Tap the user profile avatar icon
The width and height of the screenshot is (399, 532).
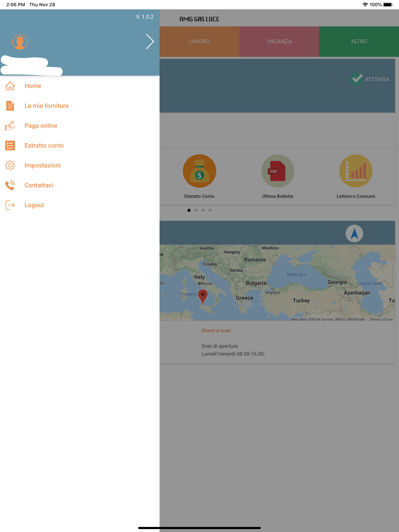coord(20,42)
